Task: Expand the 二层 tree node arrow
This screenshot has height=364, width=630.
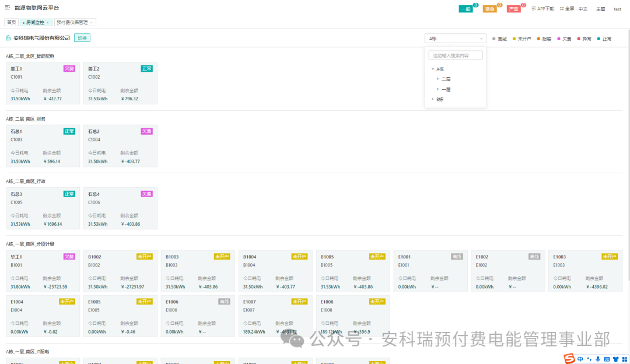Action: (438, 79)
